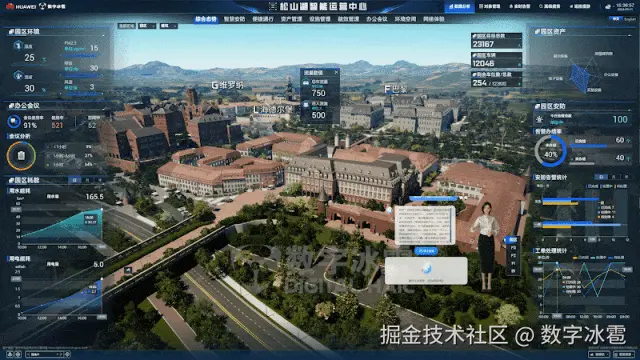Click the 园区总人数 23167 card
The width and height of the screenshot is (640, 360).
tap(496, 41)
